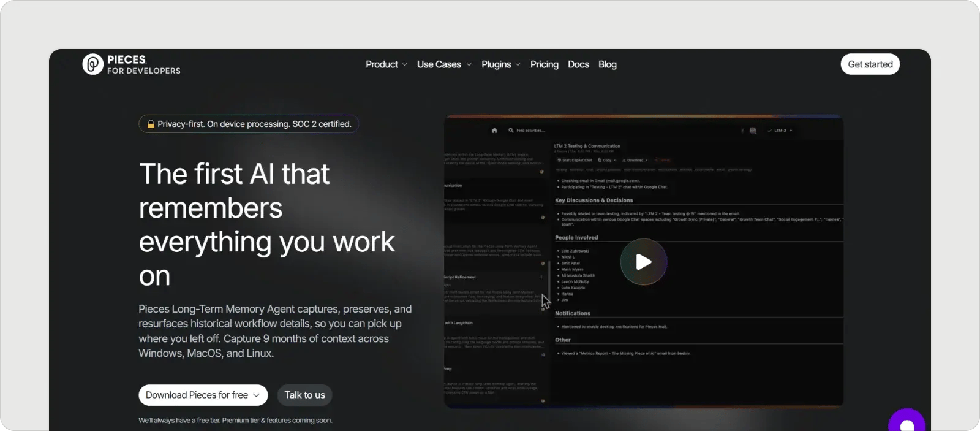Expand the Use Cases dropdown
The image size is (980, 431).
coord(444,64)
